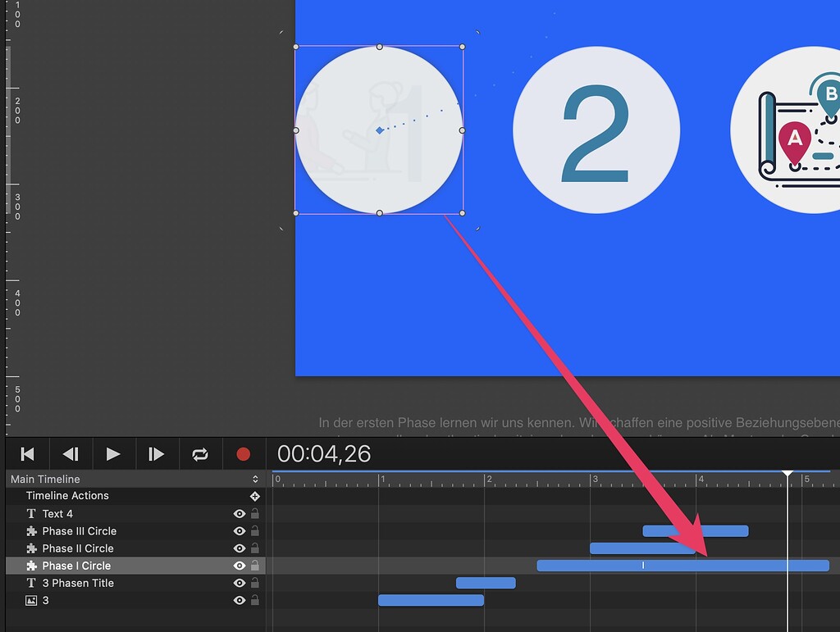The image size is (840, 632).
Task: Enable timeline looping
Action: (x=199, y=453)
